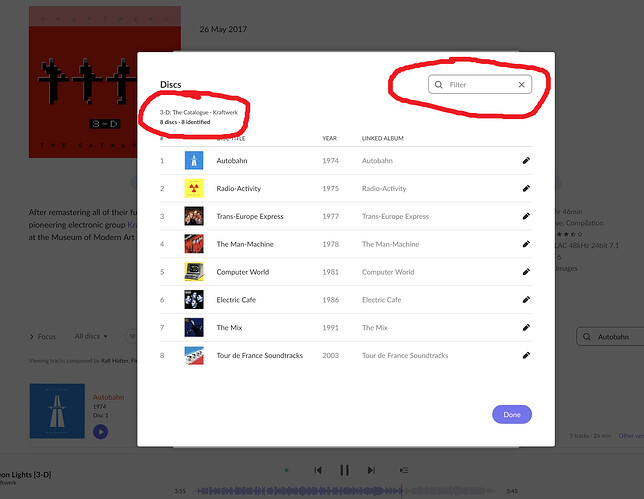This screenshot has width=644, height=499.
Task: Open the large Autobahn album cover below
Action: [57, 411]
